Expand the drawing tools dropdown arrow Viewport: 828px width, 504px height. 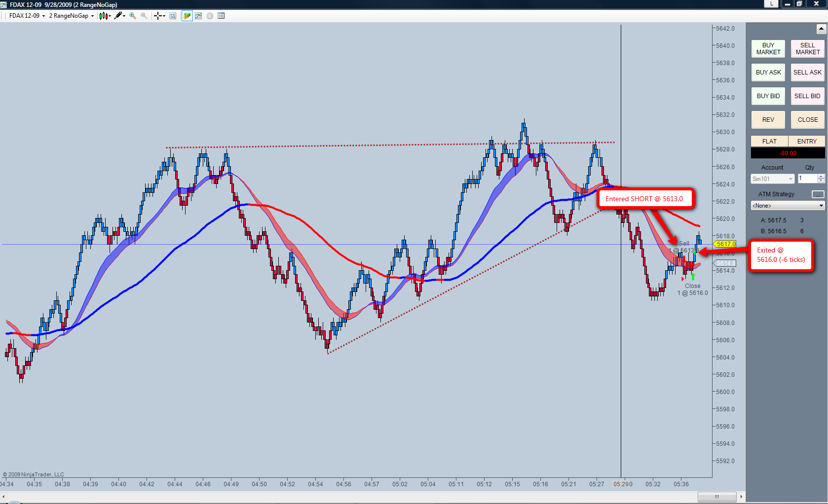(124, 16)
